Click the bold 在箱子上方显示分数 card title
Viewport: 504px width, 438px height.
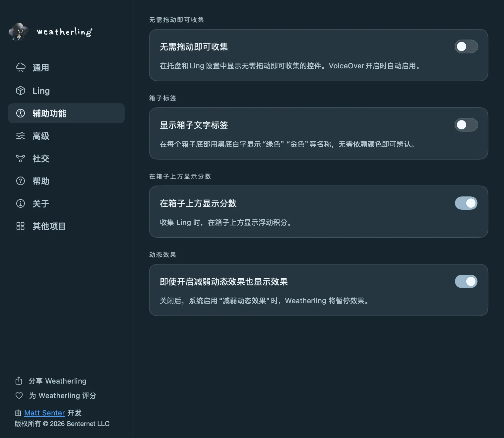click(198, 203)
